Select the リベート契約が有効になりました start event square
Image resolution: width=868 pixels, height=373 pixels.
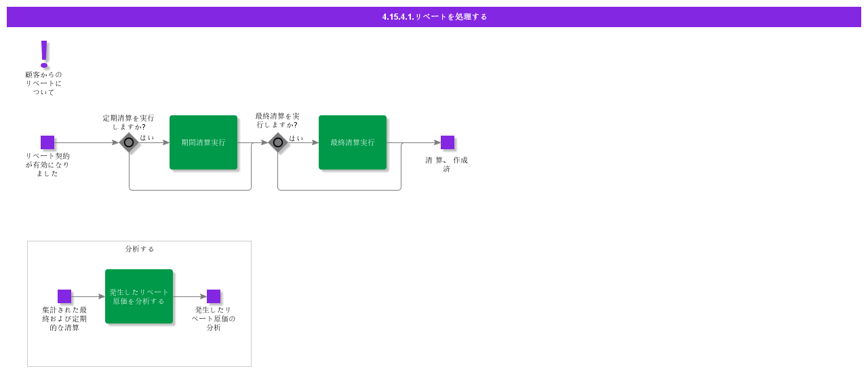click(47, 142)
